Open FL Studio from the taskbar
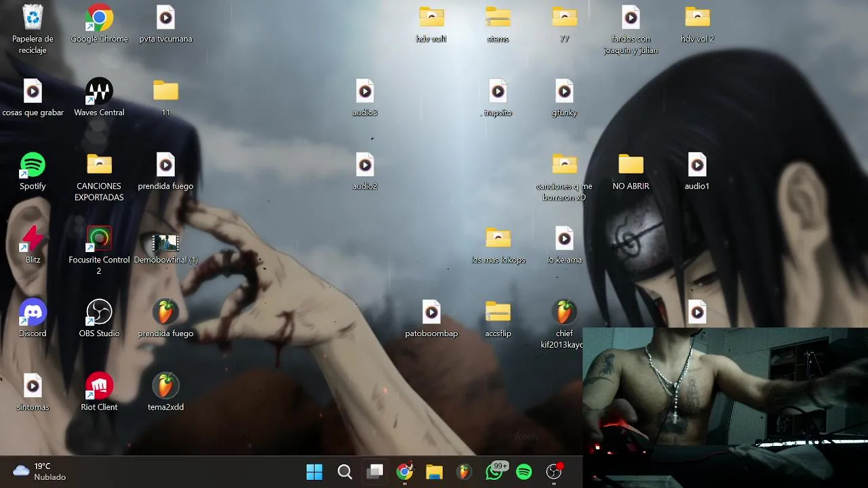The width and height of the screenshot is (868, 488). pyautogui.click(x=464, y=472)
